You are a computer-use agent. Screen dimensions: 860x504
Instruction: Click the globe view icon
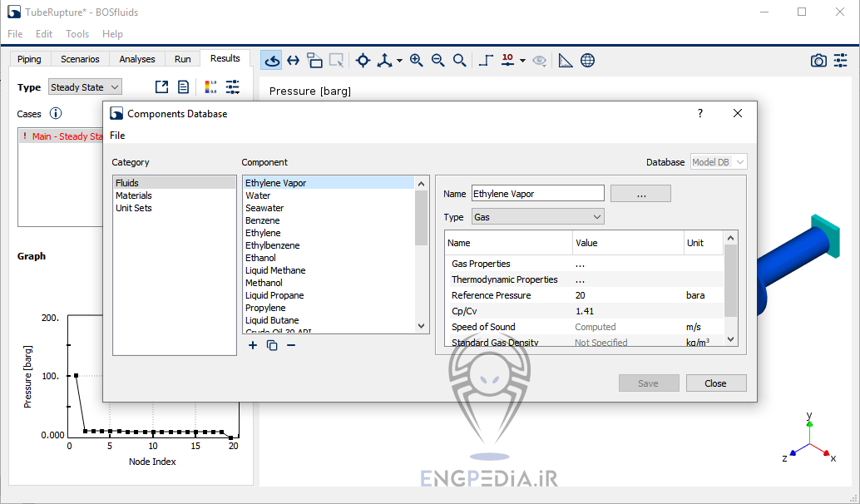[587, 60]
